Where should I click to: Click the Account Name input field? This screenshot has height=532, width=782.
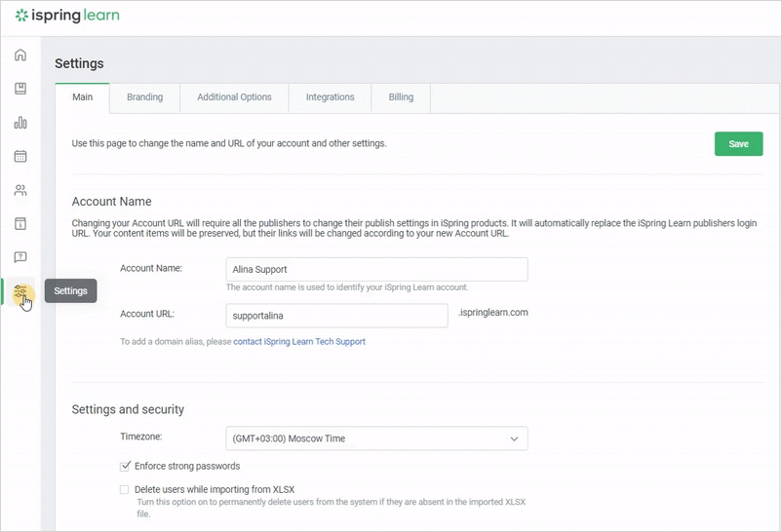tap(375, 269)
